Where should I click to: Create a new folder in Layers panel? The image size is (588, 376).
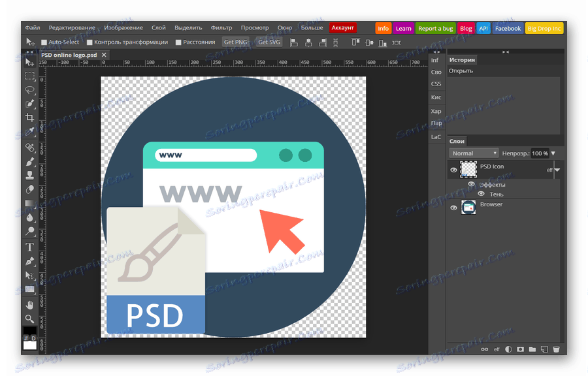[532, 349]
